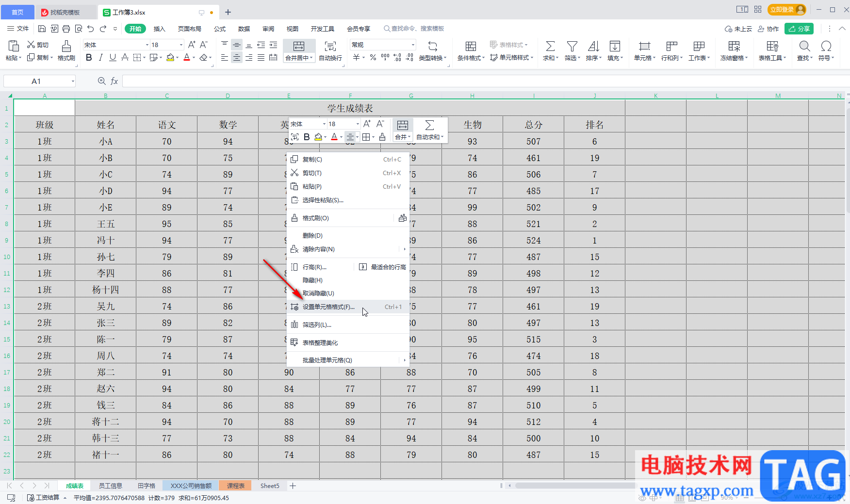Click Best Fit Row Height (最适合的行高)

[x=383, y=267]
